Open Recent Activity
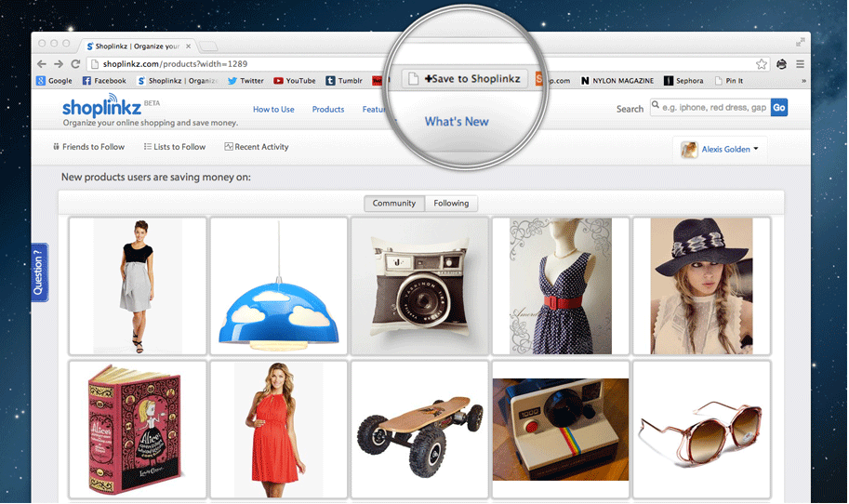Viewport: 849px width, 504px height. pos(257,147)
